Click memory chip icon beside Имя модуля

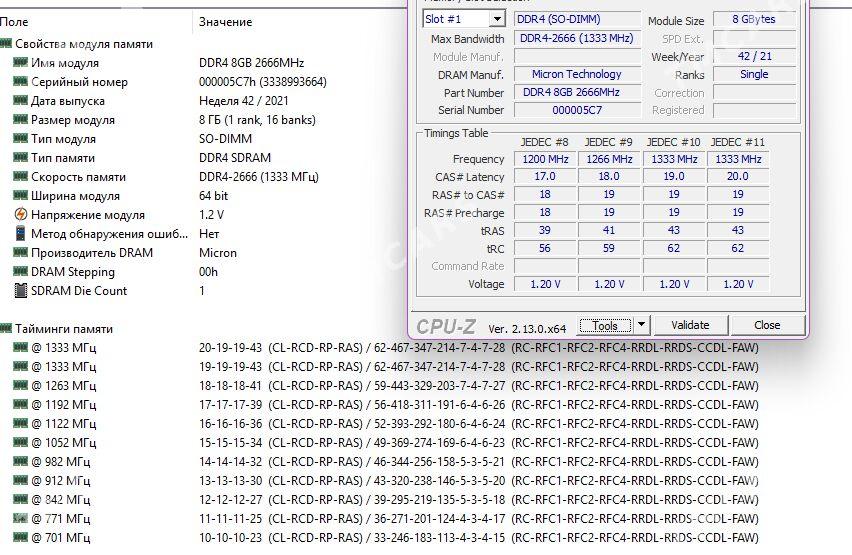pyautogui.click(x=20, y=63)
